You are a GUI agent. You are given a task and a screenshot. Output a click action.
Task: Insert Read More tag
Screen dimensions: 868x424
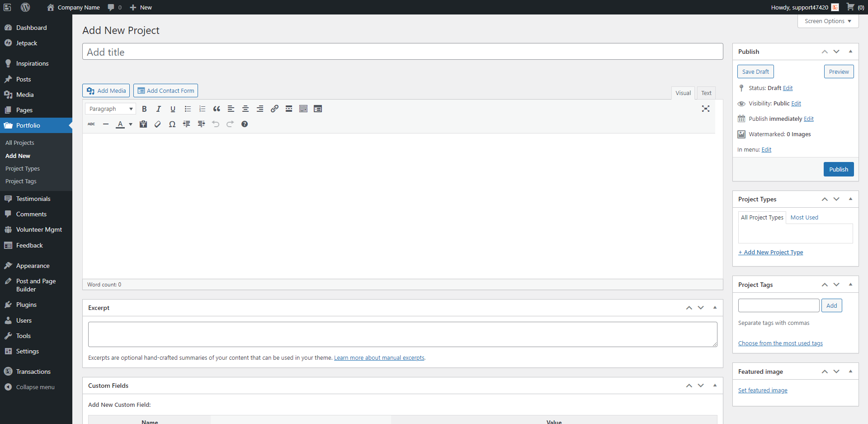point(289,109)
